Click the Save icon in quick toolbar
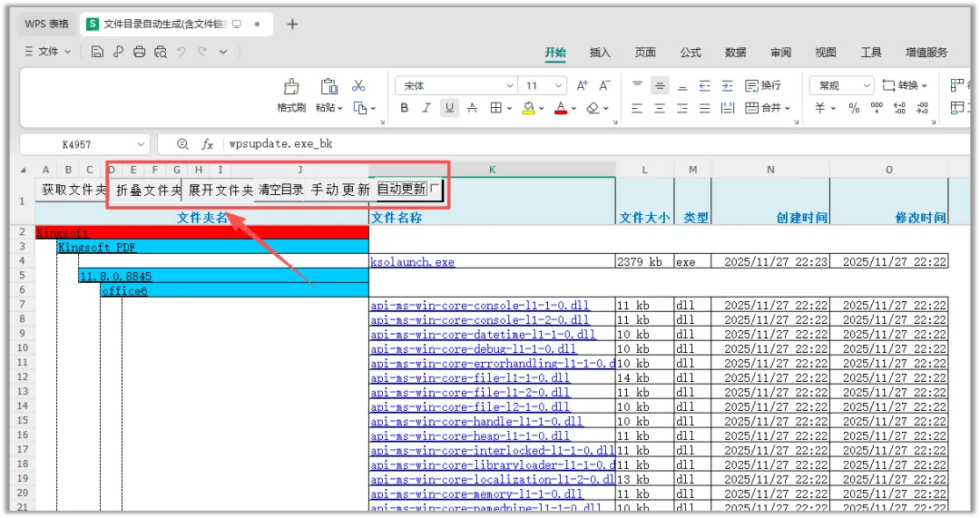 coord(97,52)
